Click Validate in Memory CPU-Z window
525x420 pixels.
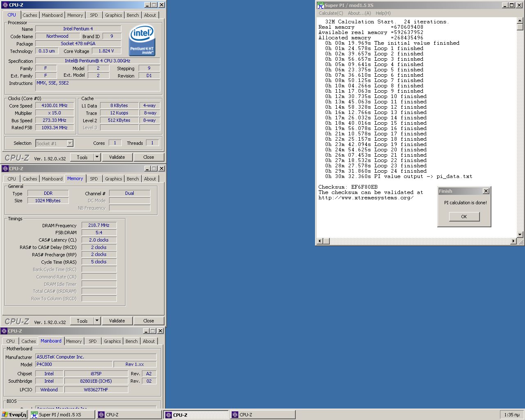tap(117, 321)
